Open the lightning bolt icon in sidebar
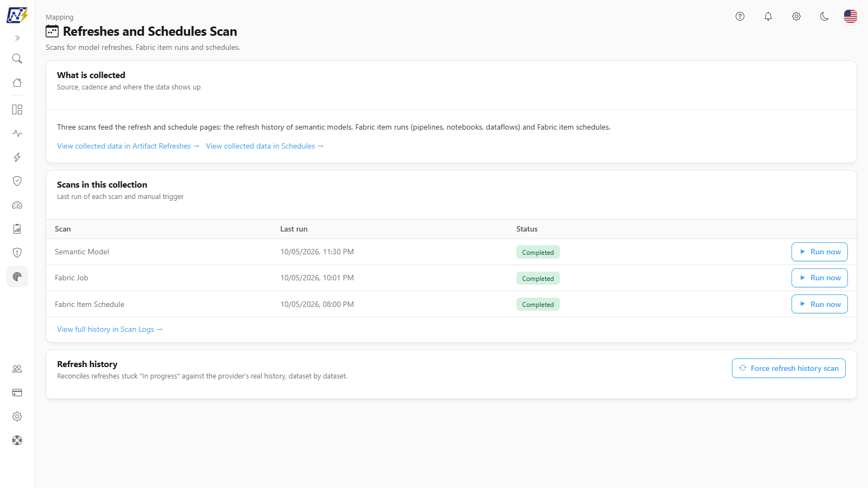The width and height of the screenshot is (868, 488). 17,157
